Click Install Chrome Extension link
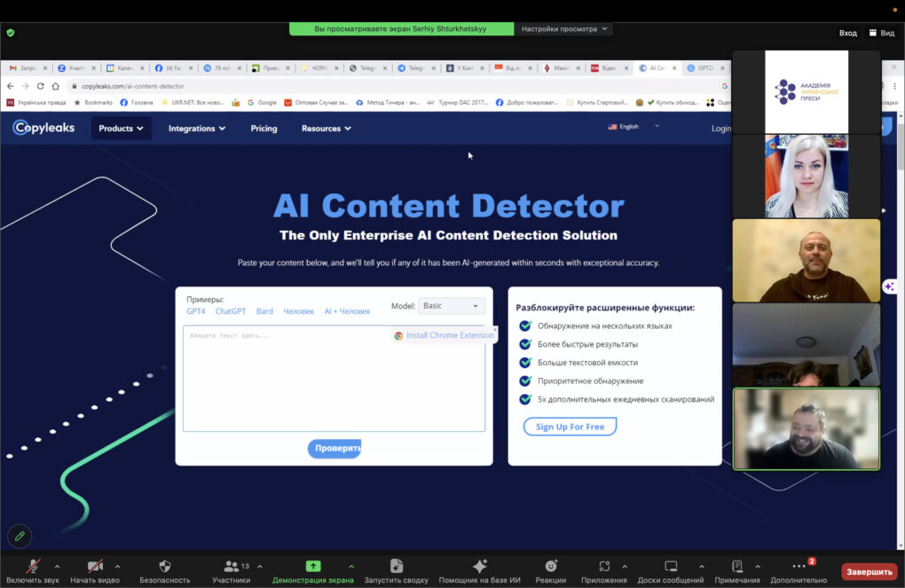The width and height of the screenshot is (905, 588). coord(444,335)
